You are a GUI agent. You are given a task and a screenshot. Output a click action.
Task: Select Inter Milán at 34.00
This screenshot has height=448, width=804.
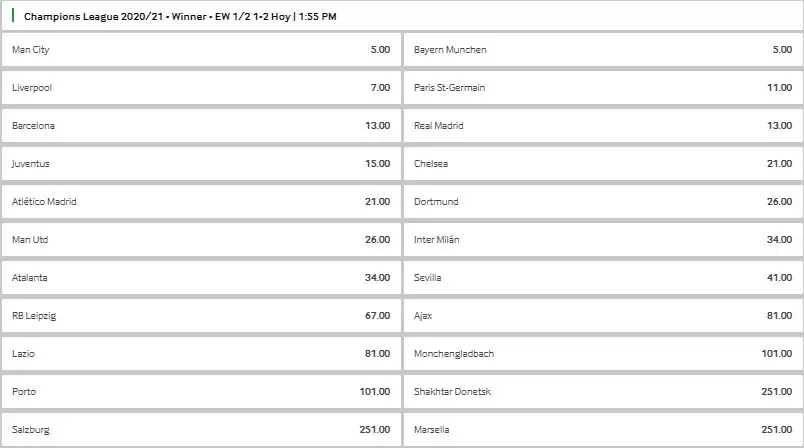(x=602, y=239)
